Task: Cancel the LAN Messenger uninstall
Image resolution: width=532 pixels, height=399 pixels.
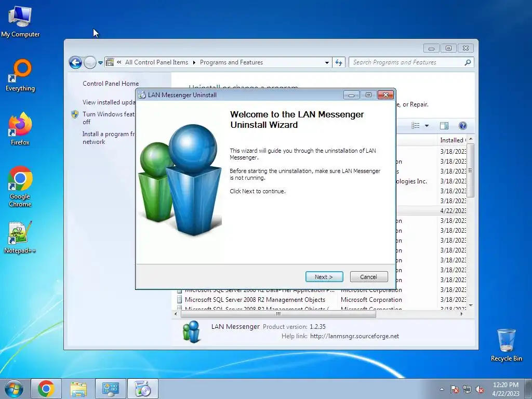Action: pyautogui.click(x=369, y=277)
